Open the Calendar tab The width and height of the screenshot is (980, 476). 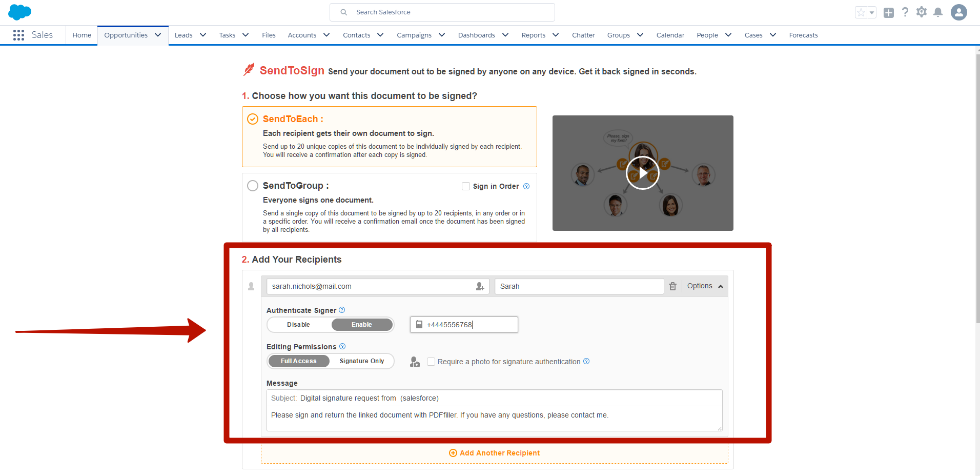tap(670, 35)
